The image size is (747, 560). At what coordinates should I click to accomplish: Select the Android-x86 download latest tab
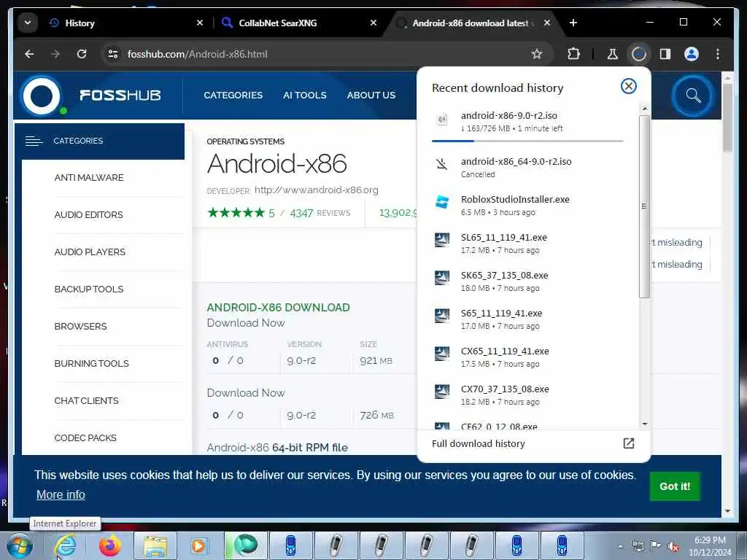pyautogui.click(x=471, y=23)
